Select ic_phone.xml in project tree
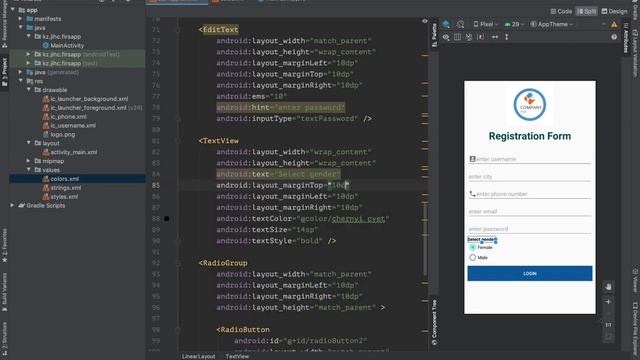The height and width of the screenshot is (360, 640). click(x=64, y=117)
